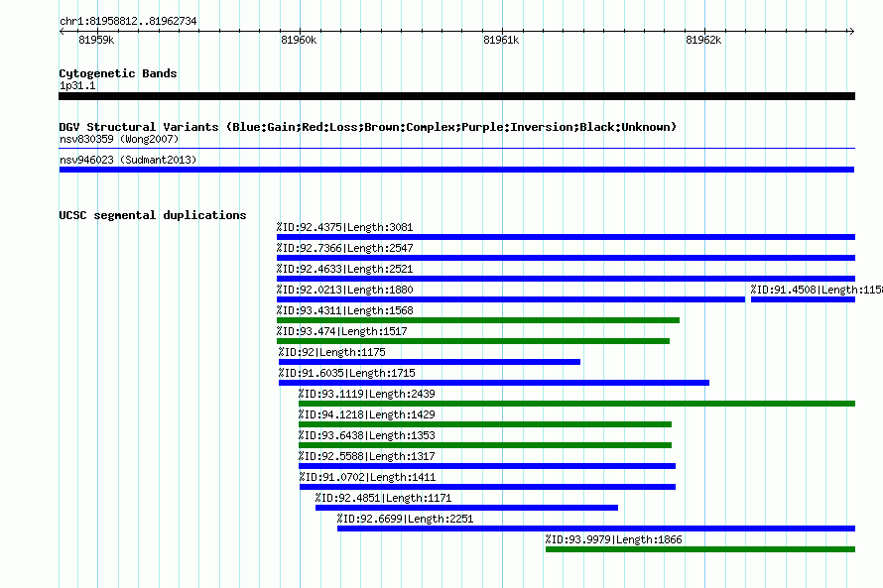This screenshot has width=883, height=588.
Task: Click the blue bar for Length:3081 duplication
Action: [566, 237]
